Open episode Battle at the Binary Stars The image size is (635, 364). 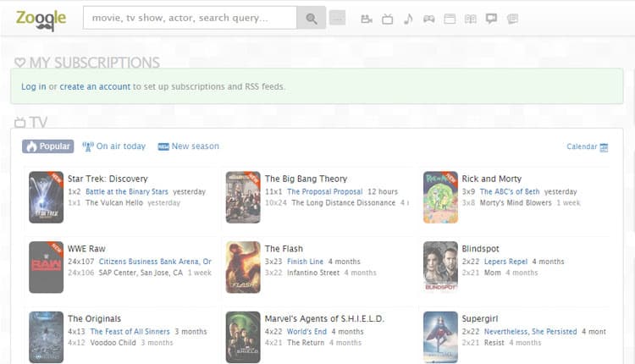click(127, 191)
